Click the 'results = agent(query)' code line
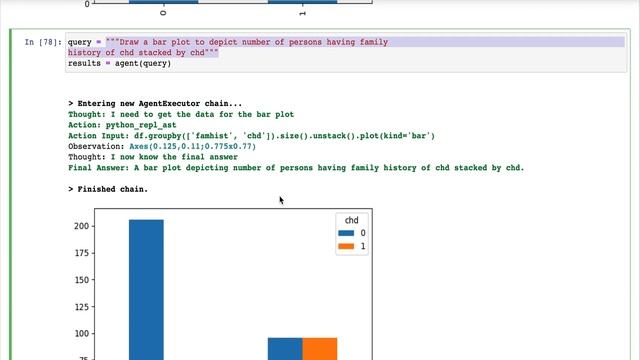Viewport: 640px width, 360px height. tap(119, 63)
